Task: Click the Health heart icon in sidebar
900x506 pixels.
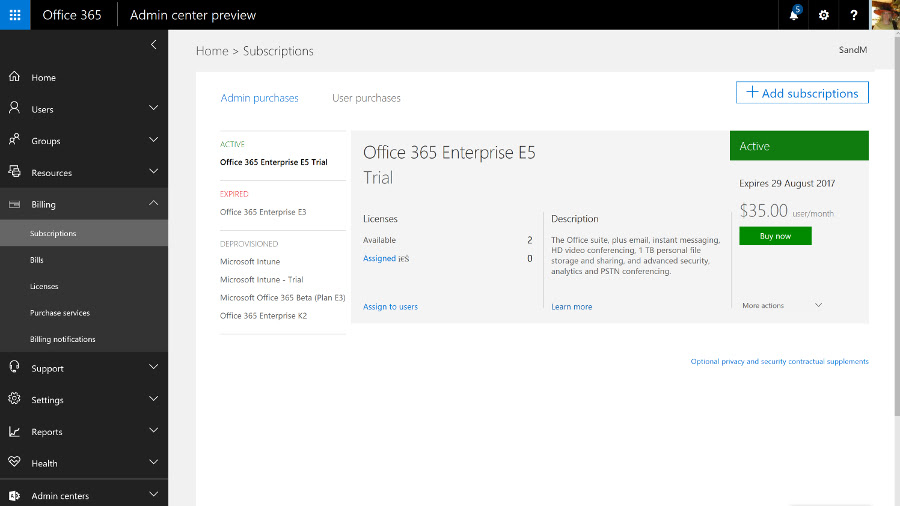Action: pos(14,462)
